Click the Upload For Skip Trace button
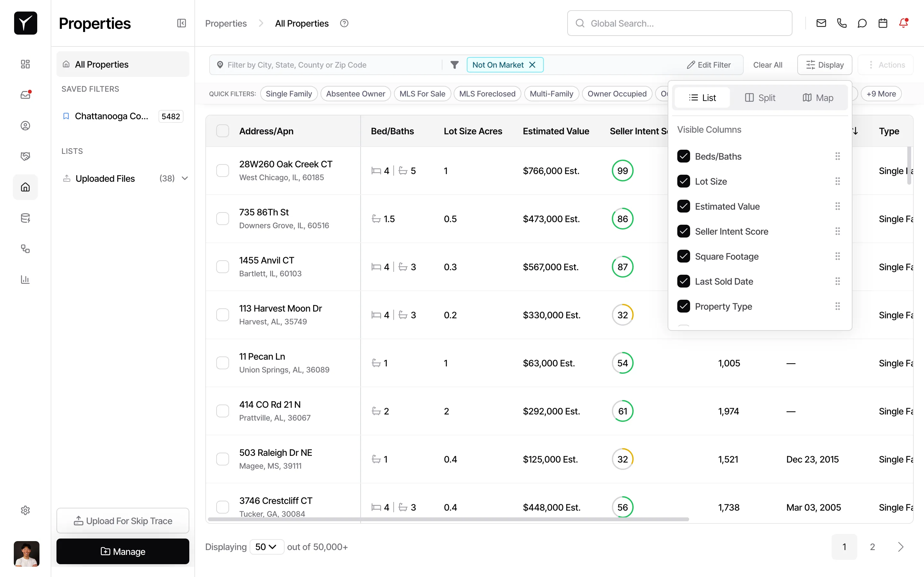 coord(123,521)
